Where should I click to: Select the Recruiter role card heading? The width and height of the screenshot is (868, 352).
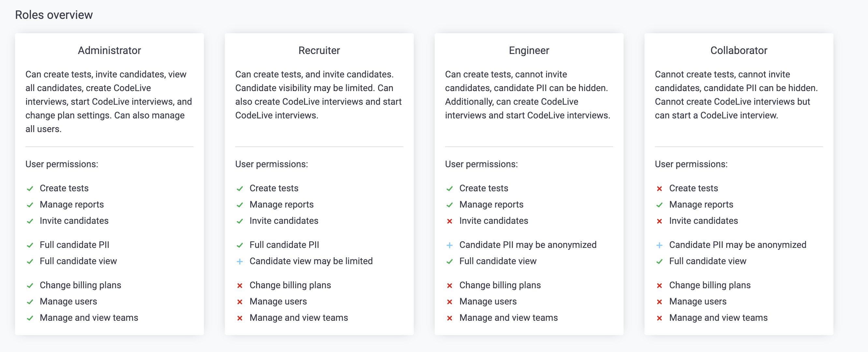(319, 50)
